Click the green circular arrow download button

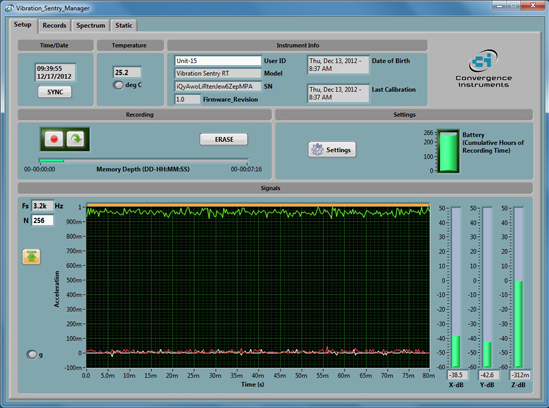76,139
